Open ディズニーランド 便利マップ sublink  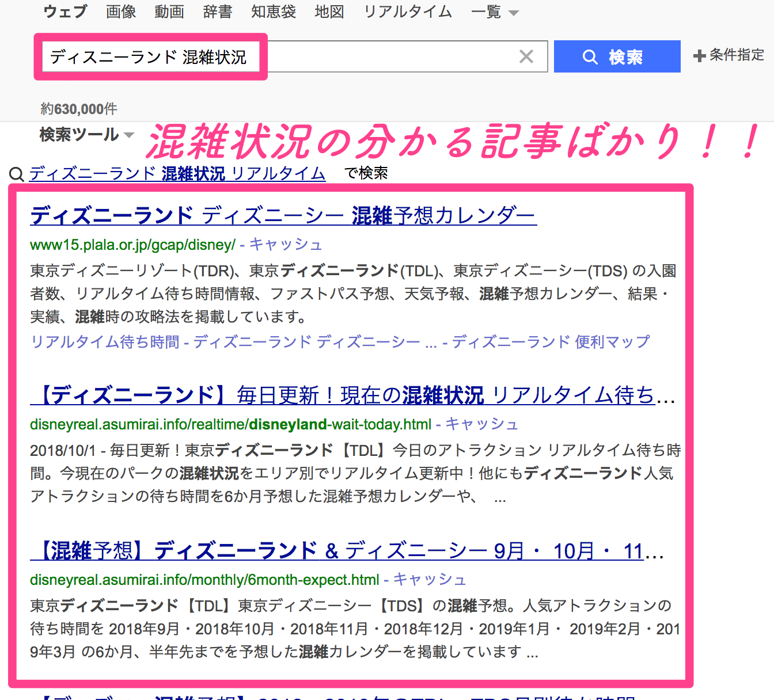click(x=551, y=342)
